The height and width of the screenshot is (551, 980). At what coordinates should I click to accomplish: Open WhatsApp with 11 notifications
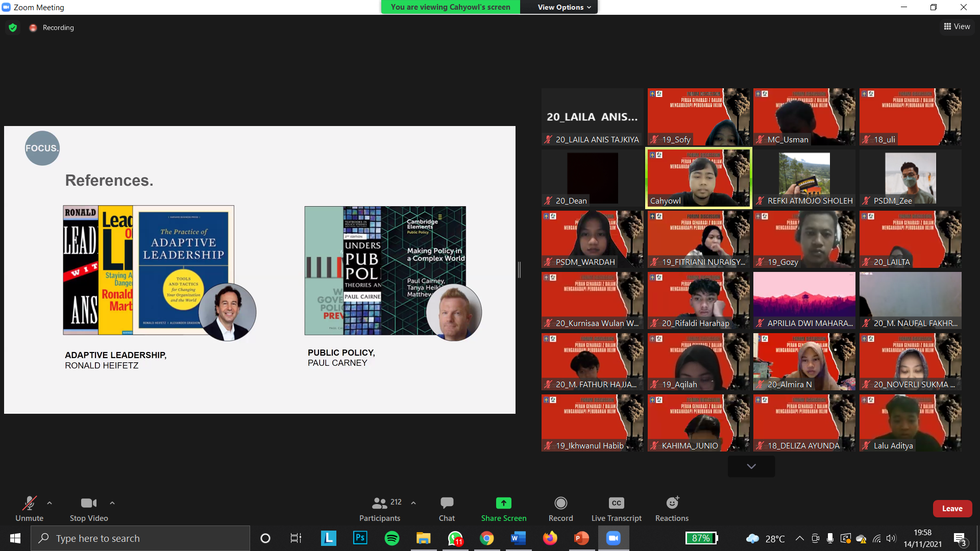[455, 538]
